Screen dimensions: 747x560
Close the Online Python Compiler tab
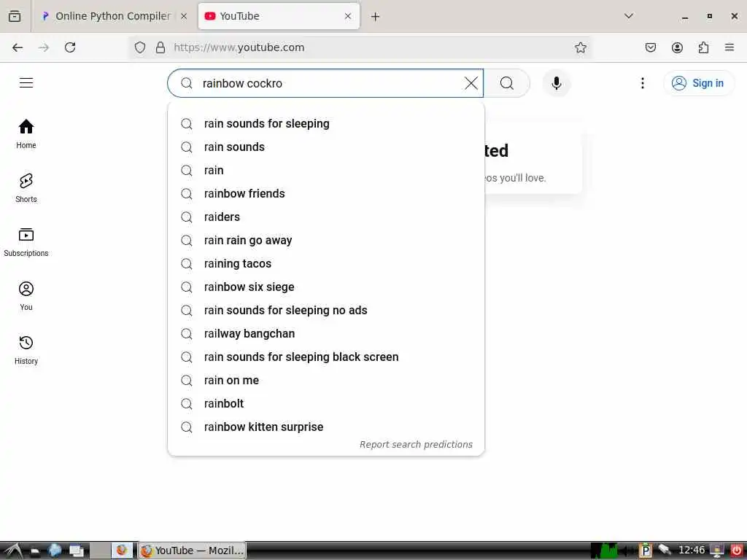184,16
